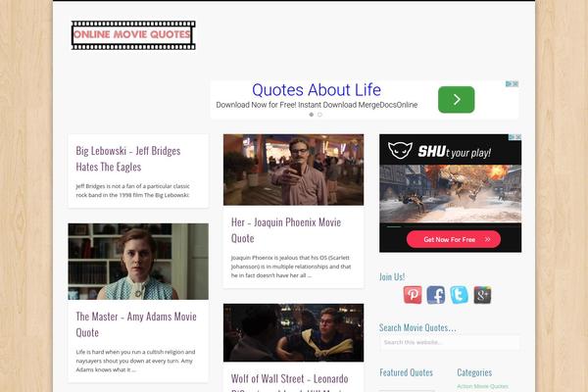Open the Pinterest social icon
588x392 pixels.
coord(413,294)
